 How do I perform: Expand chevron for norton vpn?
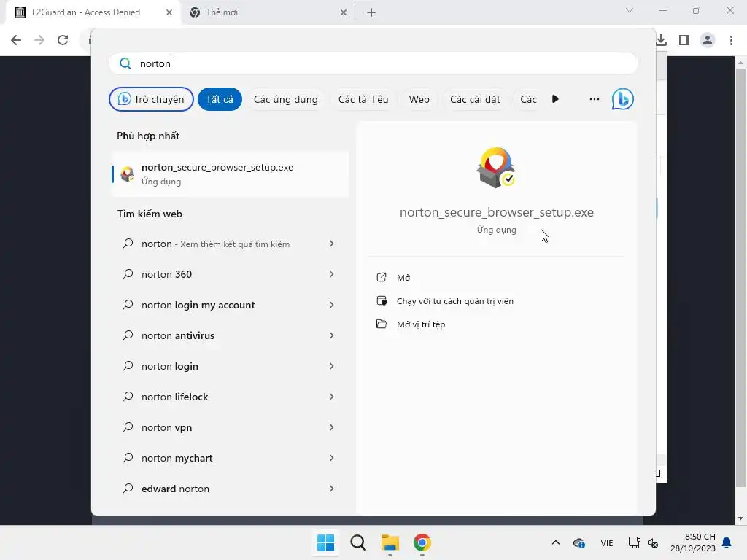click(332, 427)
